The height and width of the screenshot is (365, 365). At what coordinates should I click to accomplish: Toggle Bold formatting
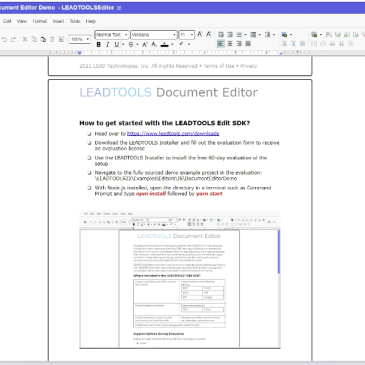pyautogui.click(x=99, y=44)
